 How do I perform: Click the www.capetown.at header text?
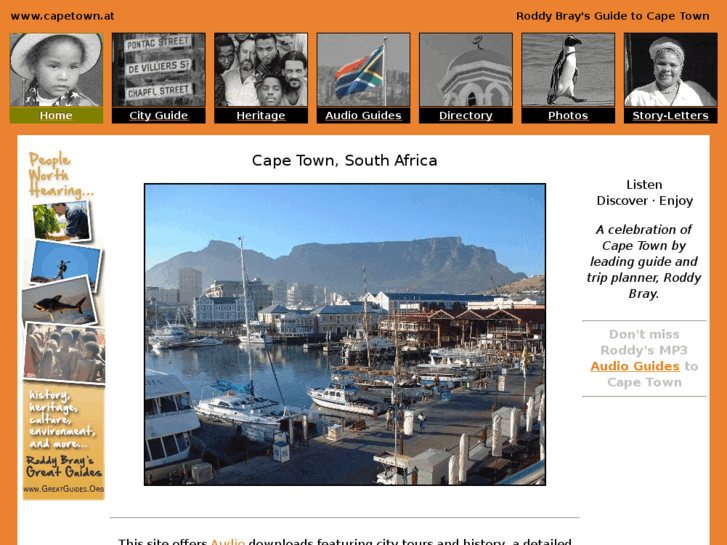click(x=62, y=16)
